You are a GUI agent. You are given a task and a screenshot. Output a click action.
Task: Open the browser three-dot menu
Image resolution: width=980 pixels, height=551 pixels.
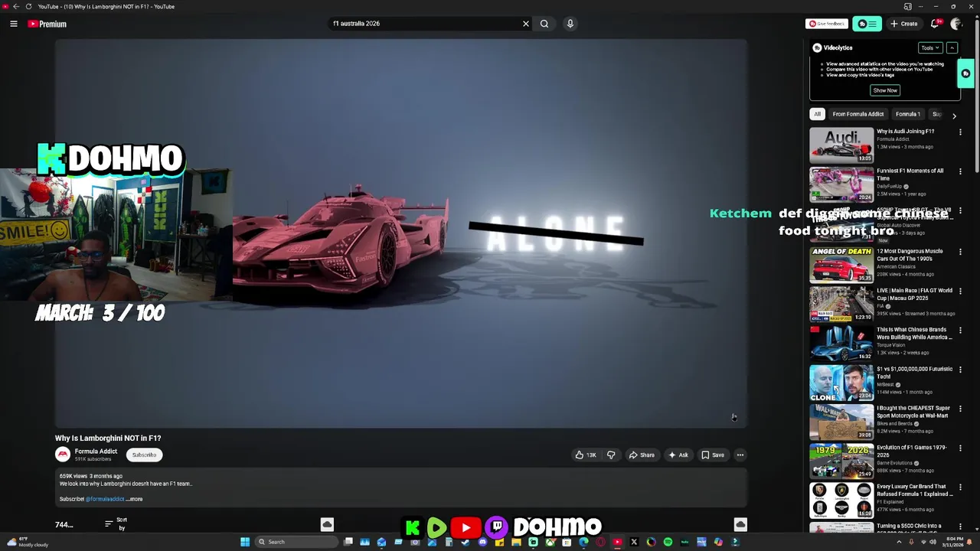(x=920, y=6)
